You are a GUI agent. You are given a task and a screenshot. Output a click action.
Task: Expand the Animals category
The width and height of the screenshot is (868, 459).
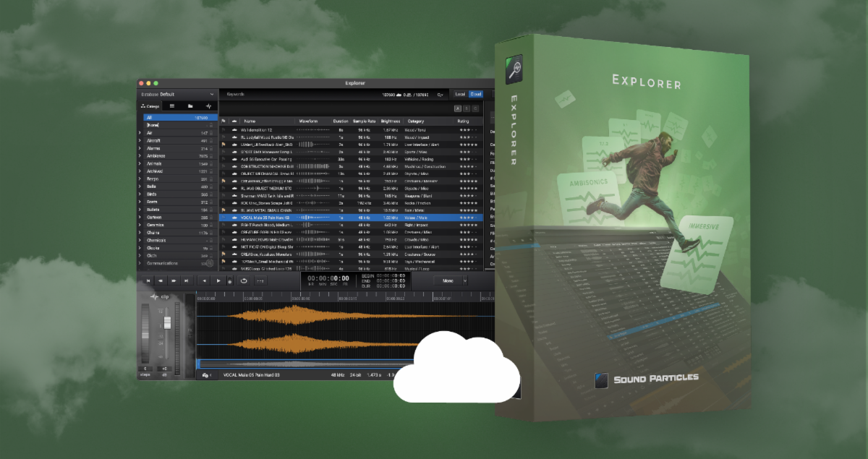coord(140,163)
